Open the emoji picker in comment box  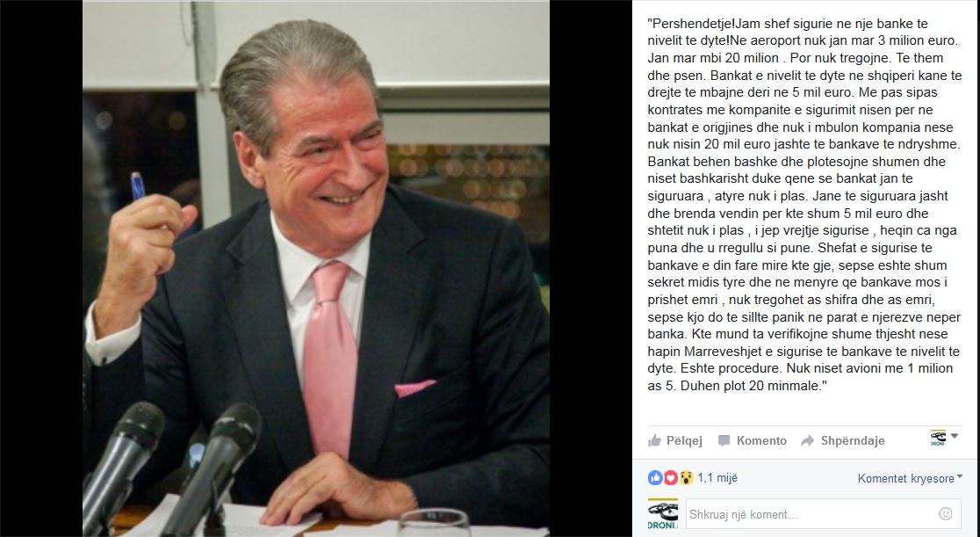point(945,514)
